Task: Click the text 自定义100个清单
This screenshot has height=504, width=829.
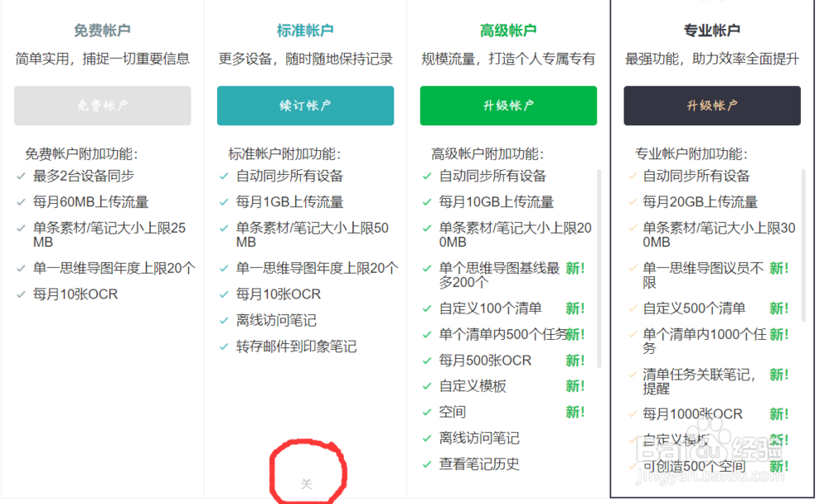Action: (490, 308)
